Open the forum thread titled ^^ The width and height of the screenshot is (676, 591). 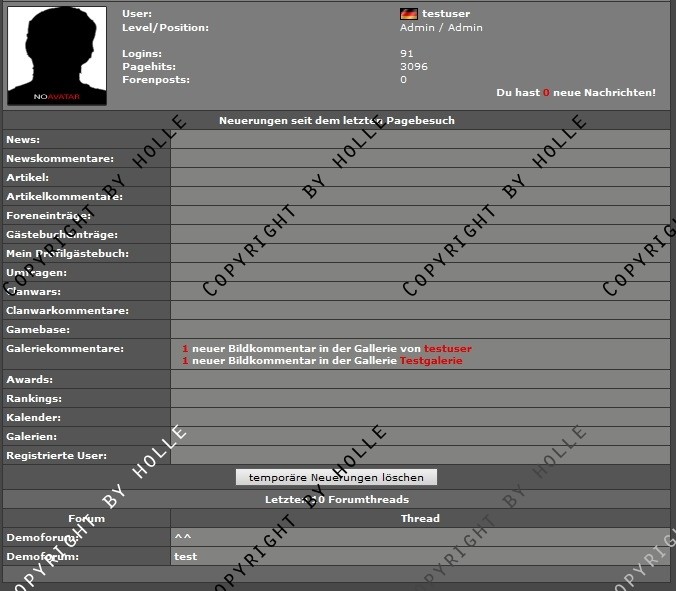(x=181, y=537)
